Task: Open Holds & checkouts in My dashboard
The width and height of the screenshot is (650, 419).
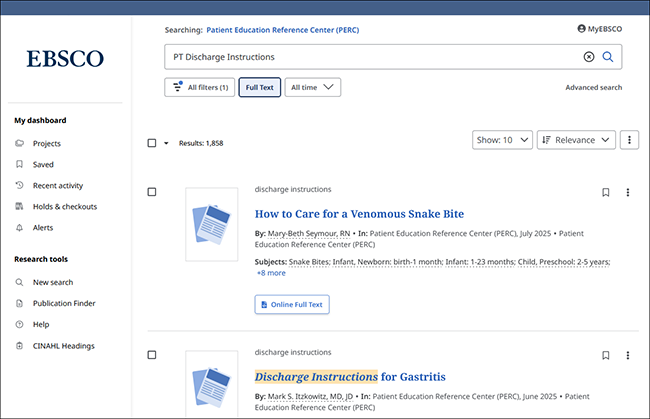Action: coord(65,206)
